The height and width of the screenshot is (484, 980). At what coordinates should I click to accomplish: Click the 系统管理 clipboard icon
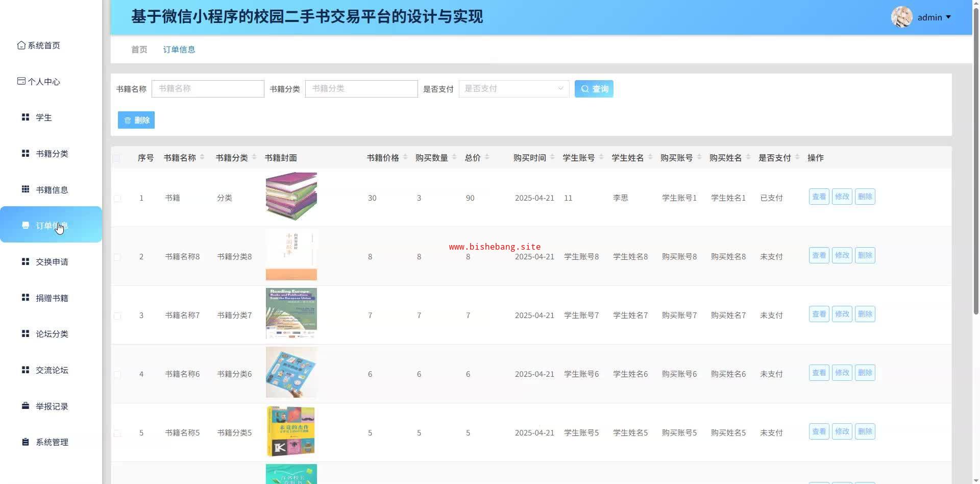(26, 442)
